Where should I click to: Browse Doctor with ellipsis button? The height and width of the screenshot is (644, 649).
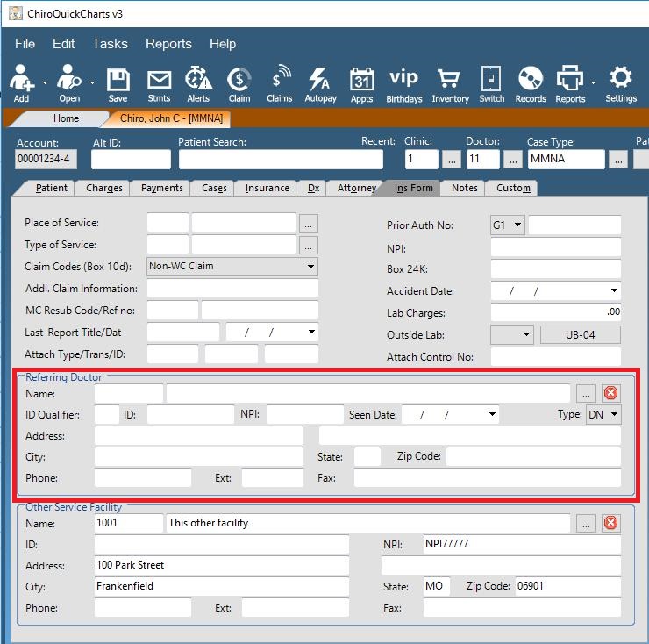513,160
